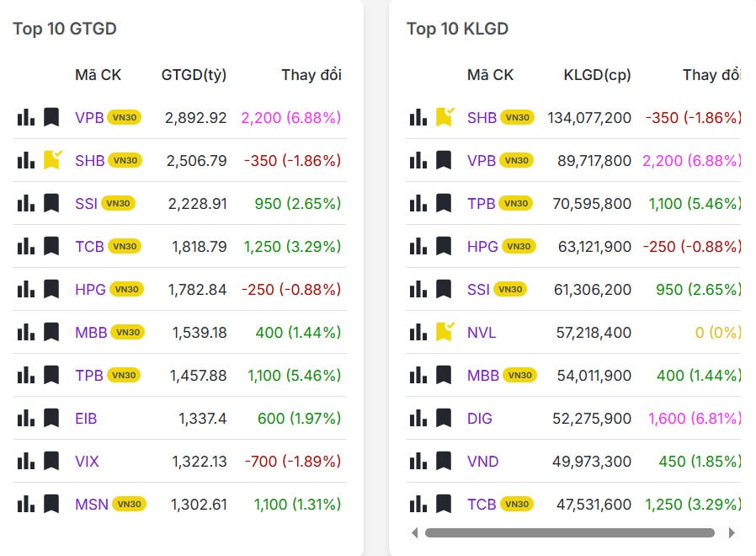Viewport: 756px width, 556px height.
Task: Click the GTGD(tỷ) column header
Action: tap(194, 75)
